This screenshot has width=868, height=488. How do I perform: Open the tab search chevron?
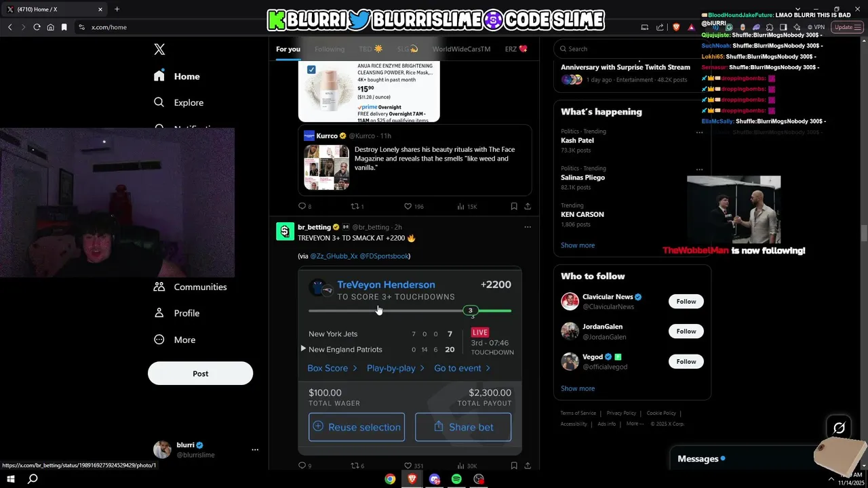coord(797,9)
